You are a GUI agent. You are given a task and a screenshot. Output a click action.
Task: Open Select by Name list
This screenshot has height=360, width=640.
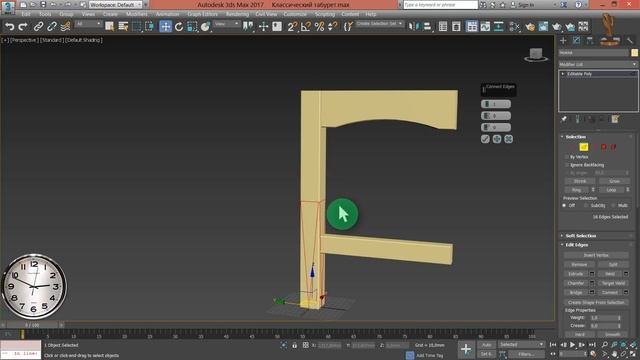123,27
